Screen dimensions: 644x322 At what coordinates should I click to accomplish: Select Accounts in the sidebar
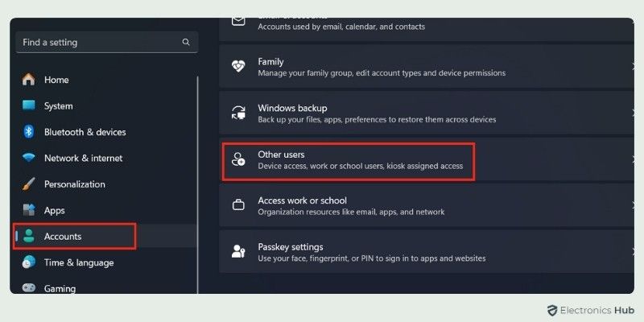click(106, 236)
